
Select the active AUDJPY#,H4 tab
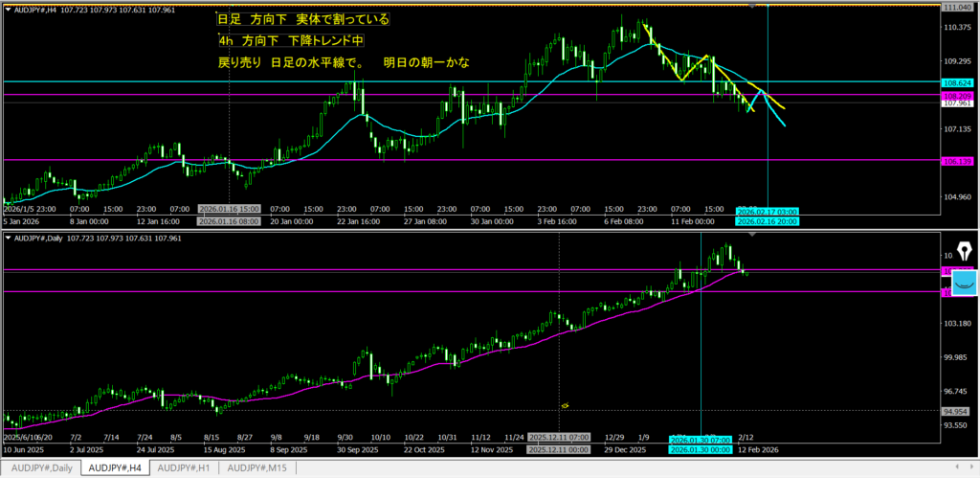click(113, 467)
